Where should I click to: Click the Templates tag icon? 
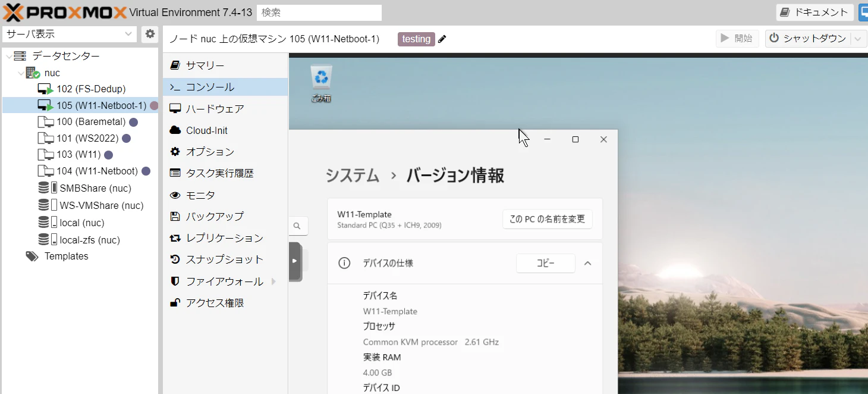coord(32,257)
